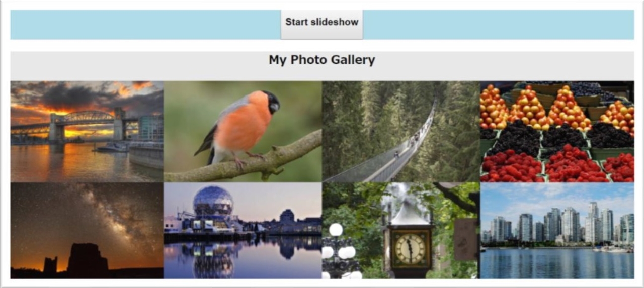Select the steam clock photo
The height and width of the screenshot is (288, 644).
click(x=401, y=230)
